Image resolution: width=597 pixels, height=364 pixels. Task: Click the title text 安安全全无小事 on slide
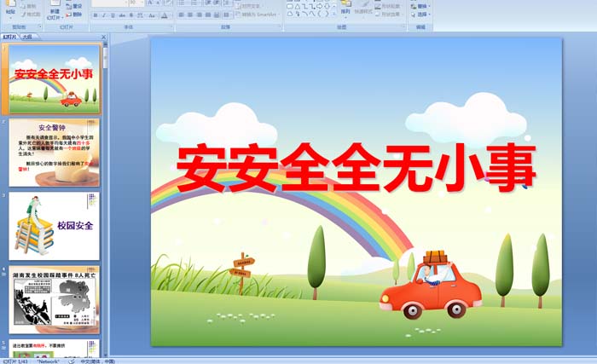click(x=356, y=168)
